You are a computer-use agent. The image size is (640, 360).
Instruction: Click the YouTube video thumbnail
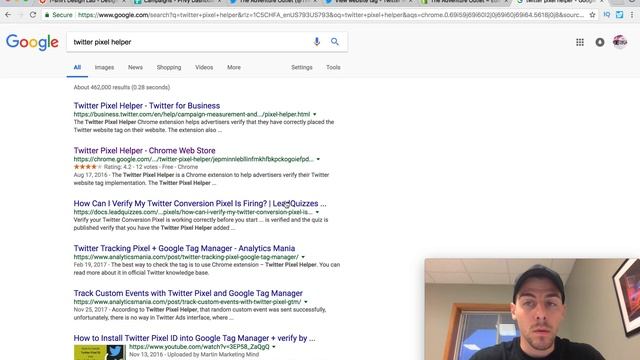click(100, 352)
